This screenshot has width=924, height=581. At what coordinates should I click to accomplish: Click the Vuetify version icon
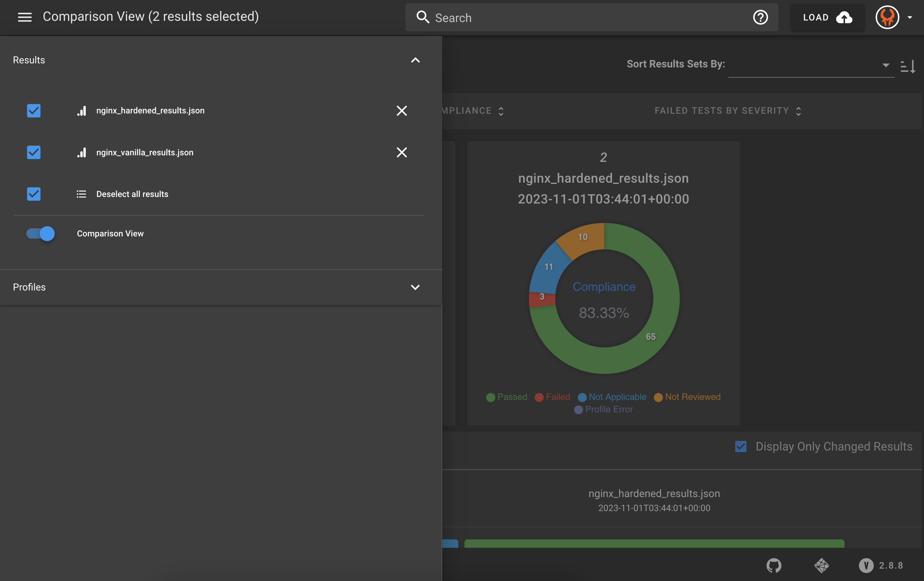pyautogui.click(x=866, y=565)
